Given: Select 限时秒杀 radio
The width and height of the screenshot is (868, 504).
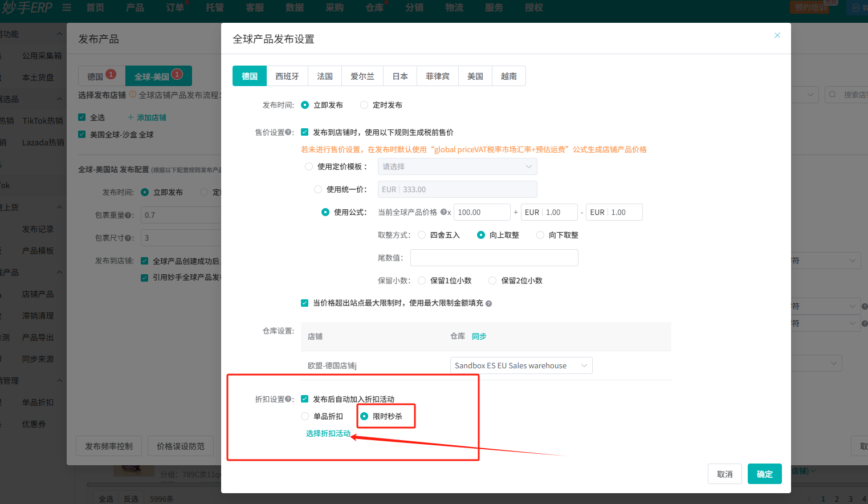Looking at the screenshot, I should point(364,416).
